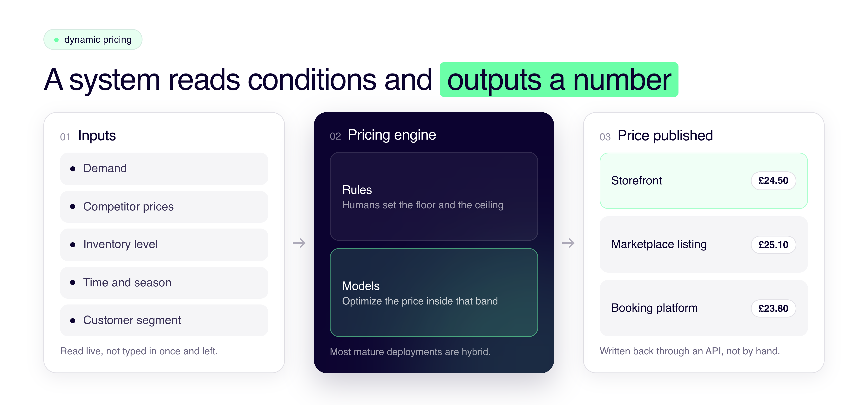Click the bullet beside Competitor prices
Screen dimensions: 868x405
(x=72, y=207)
